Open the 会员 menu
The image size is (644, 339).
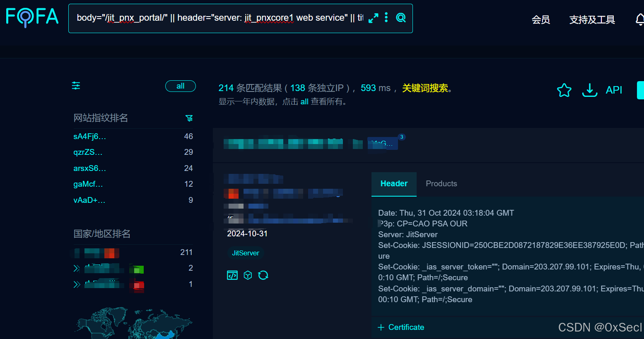click(x=541, y=19)
